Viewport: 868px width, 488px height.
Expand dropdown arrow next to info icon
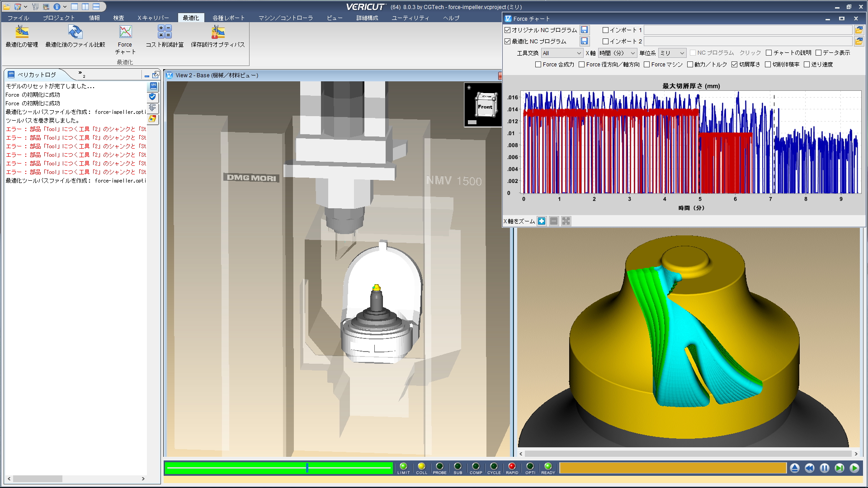[x=65, y=7]
